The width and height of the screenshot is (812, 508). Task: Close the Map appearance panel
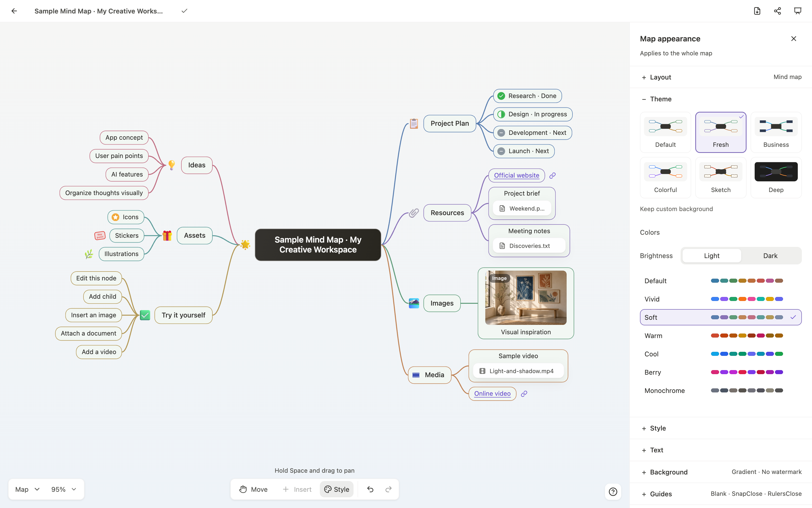tap(793, 39)
